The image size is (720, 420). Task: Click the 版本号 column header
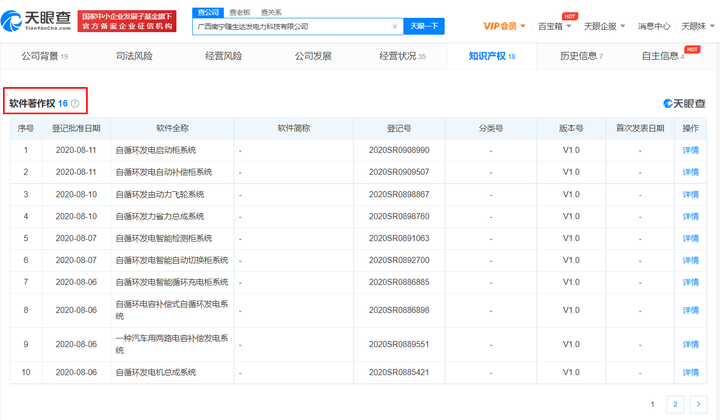(571, 129)
